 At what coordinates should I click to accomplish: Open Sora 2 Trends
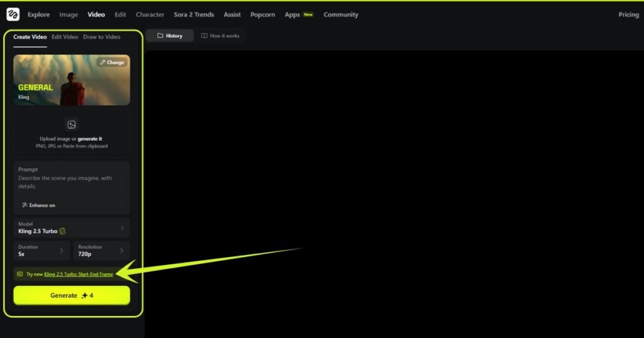coord(194,14)
